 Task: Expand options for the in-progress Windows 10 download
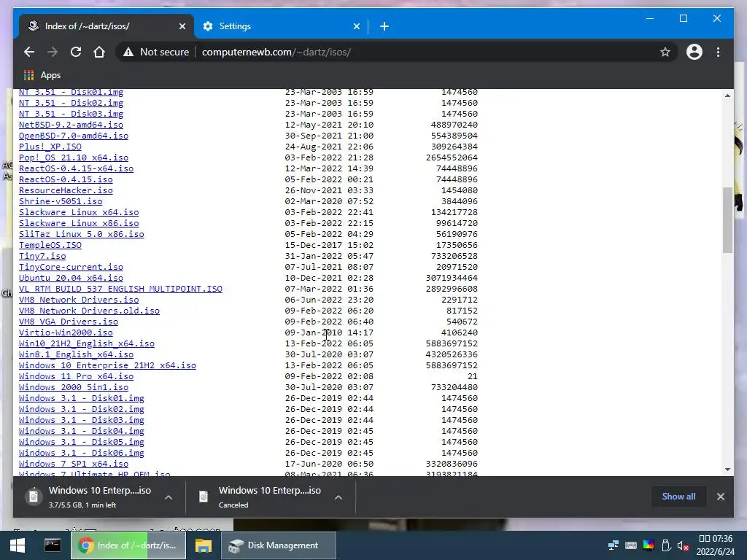[x=169, y=497]
